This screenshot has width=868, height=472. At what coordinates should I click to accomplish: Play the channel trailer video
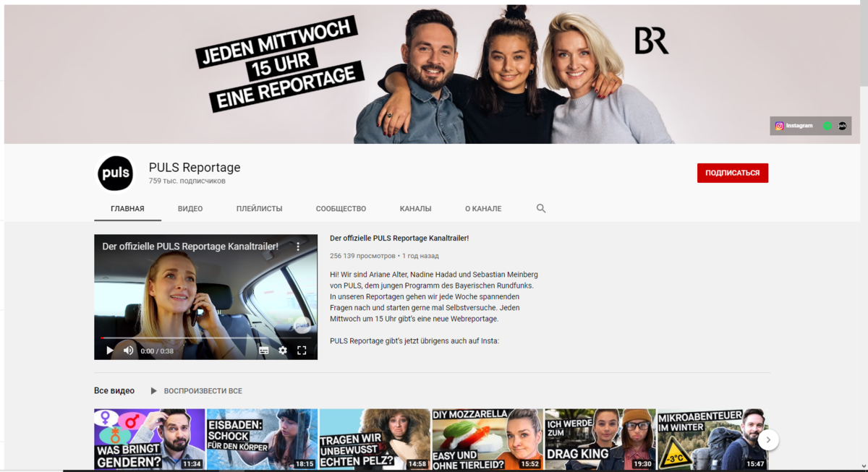tap(110, 351)
